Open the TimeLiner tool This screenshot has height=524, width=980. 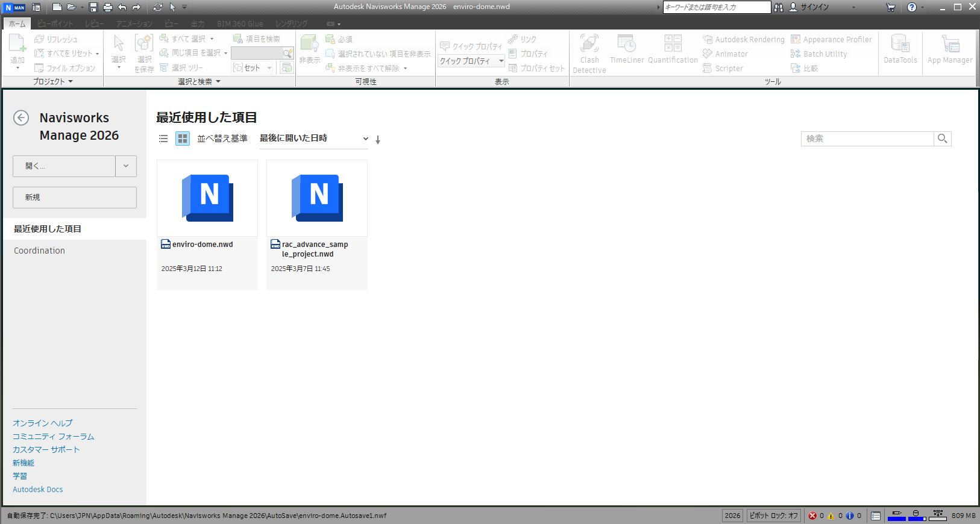(x=627, y=49)
